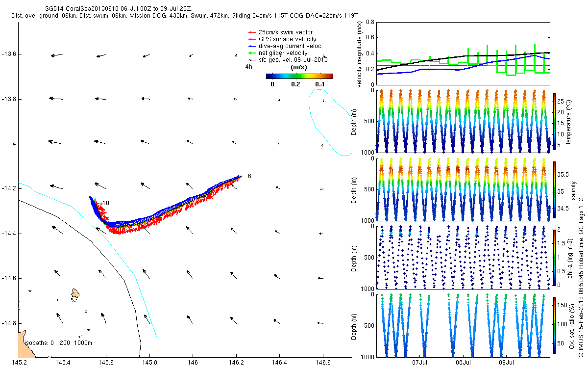Click salinity colorbar tick '34.5'
The image size is (588, 368).
point(563,209)
